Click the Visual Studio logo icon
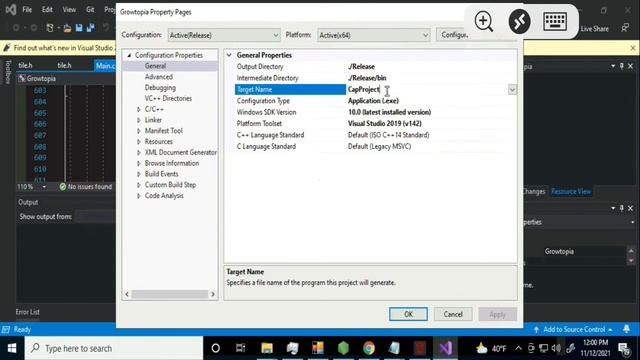The width and height of the screenshot is (640, 360). [x=11, y=9]
